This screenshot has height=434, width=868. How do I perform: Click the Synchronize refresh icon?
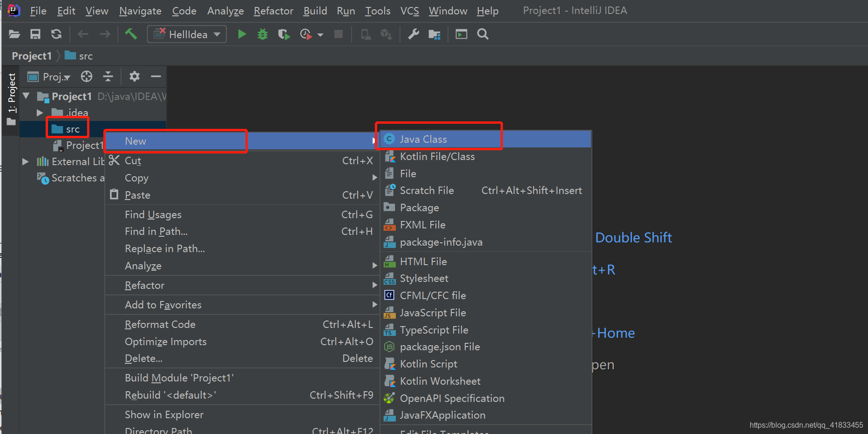[56, 34]
